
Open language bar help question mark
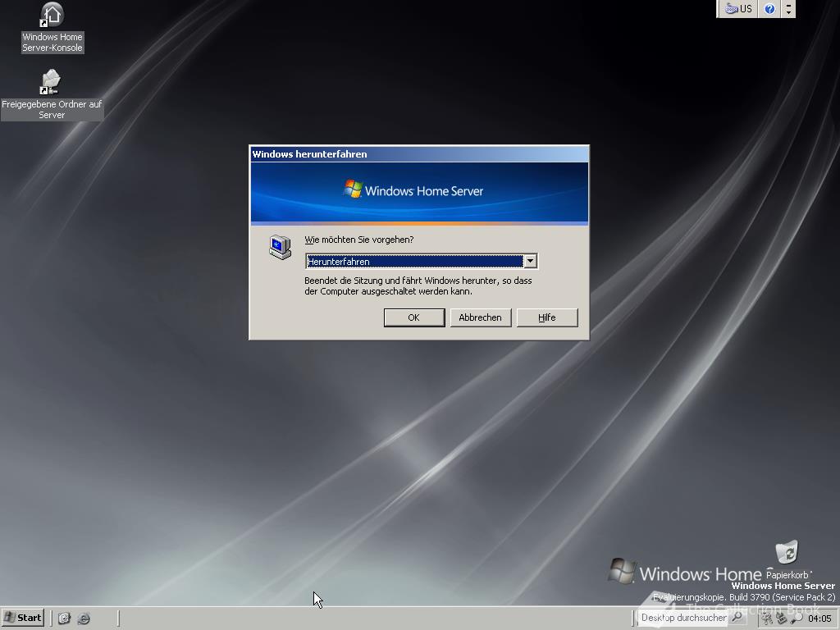coord(769,8)
